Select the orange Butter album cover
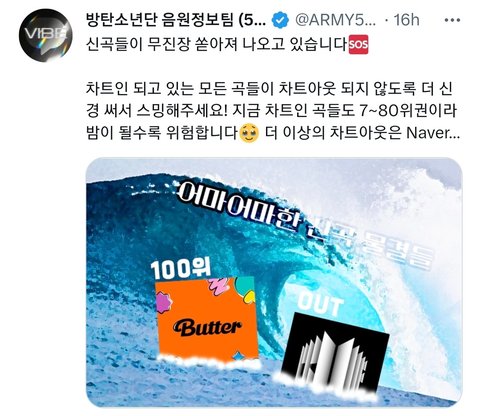This screenshot has height=416, width=480. pyautogui.click(x=207, y=319)
